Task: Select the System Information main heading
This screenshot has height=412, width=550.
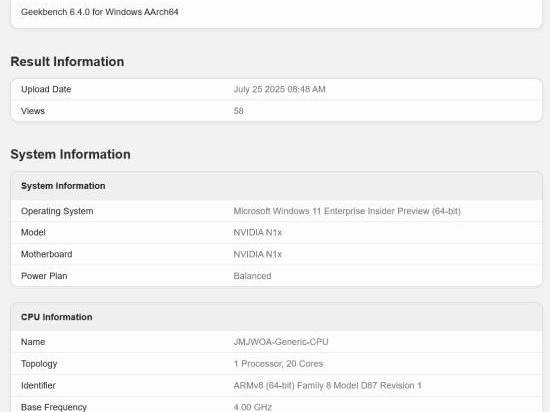Action: tap(71, 154)
